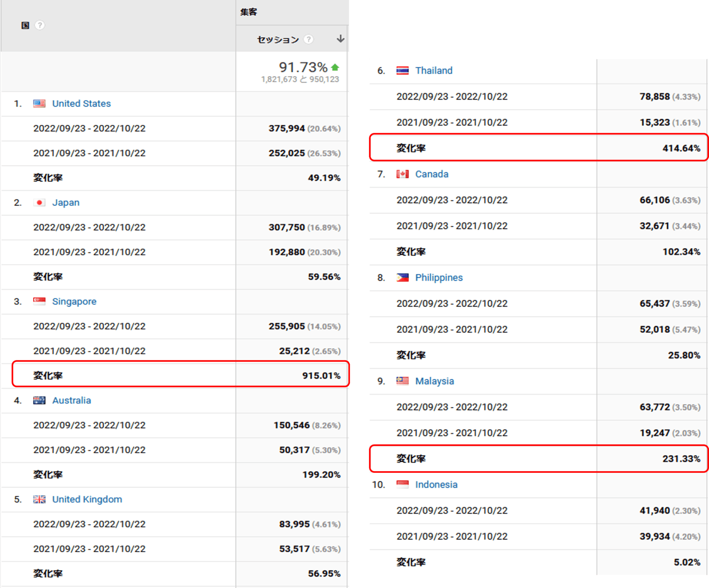Select Singapore value 25,212
This screenshot has width=709, height=588.
294,351
